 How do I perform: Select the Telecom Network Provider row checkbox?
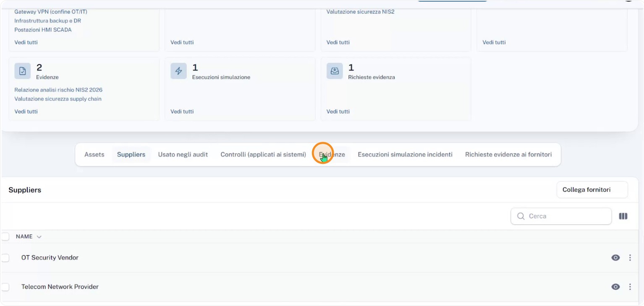tap(5, 287)
